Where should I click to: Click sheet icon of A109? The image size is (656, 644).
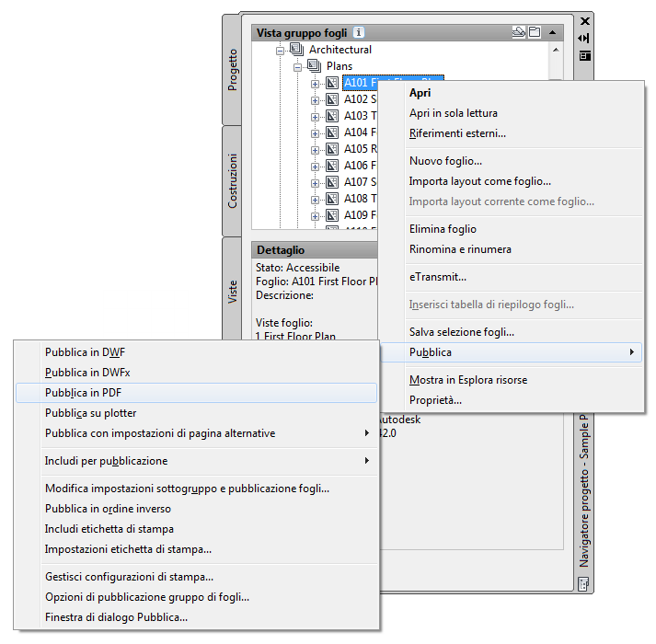point(332,215)
